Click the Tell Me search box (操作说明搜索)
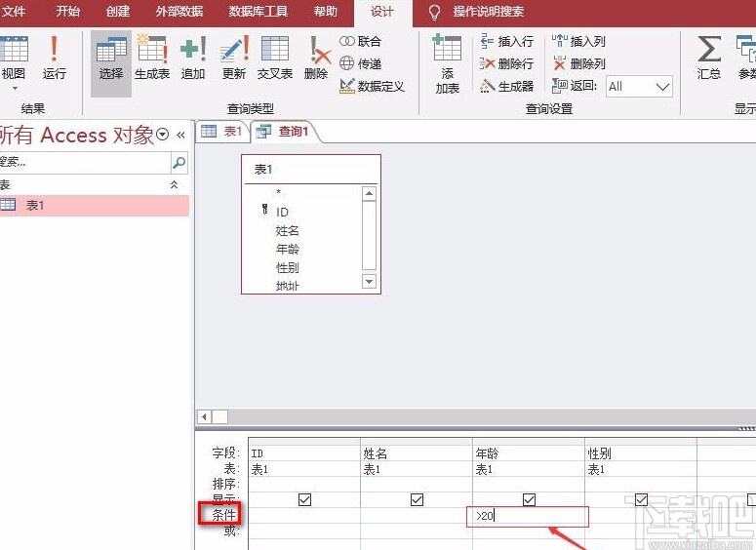 (488, 12)
